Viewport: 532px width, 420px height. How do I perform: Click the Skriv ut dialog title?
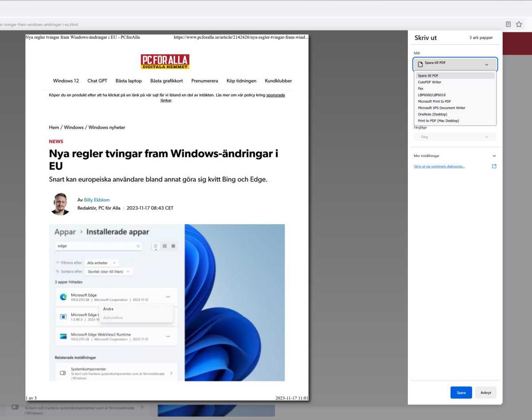(x=426, y=38)
